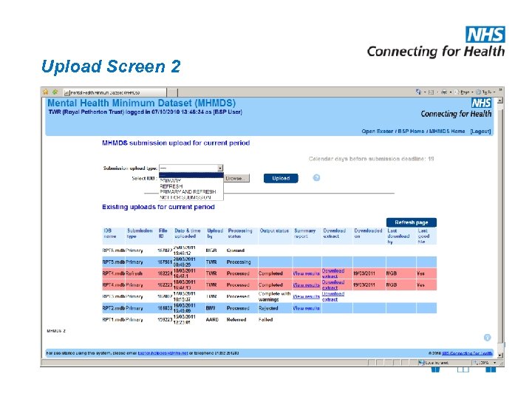
Task: Click the Last good file column header
Action: 423,236
